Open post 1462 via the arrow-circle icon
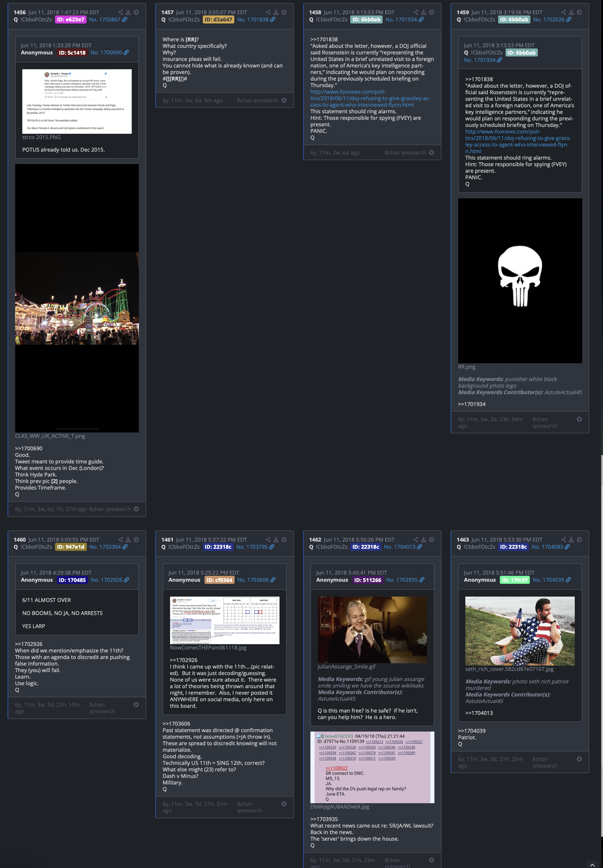 [x=431, y=540]
